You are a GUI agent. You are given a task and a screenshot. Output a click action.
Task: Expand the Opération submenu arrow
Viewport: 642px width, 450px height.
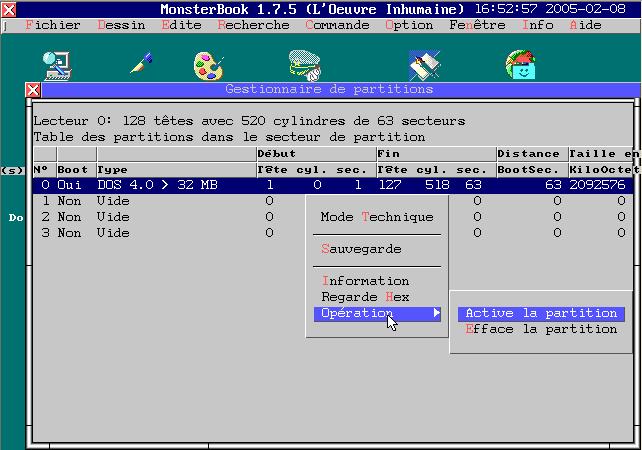click(436, 313)
